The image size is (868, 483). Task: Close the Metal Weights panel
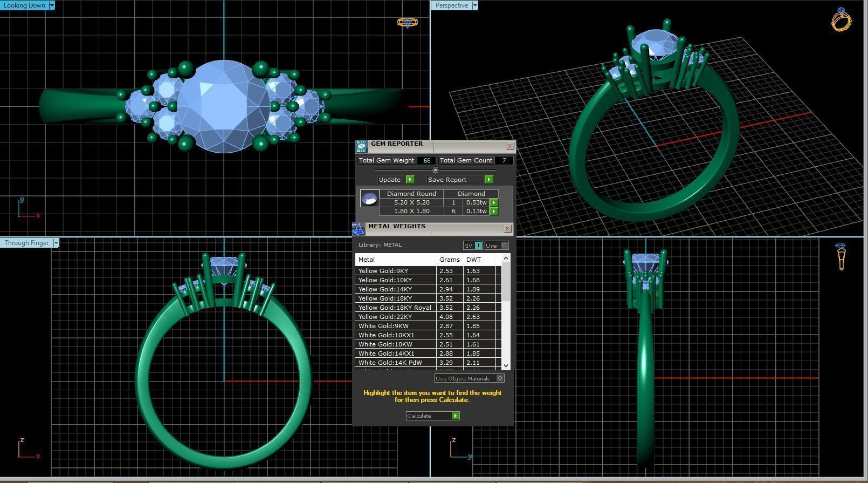pos(507,229)
